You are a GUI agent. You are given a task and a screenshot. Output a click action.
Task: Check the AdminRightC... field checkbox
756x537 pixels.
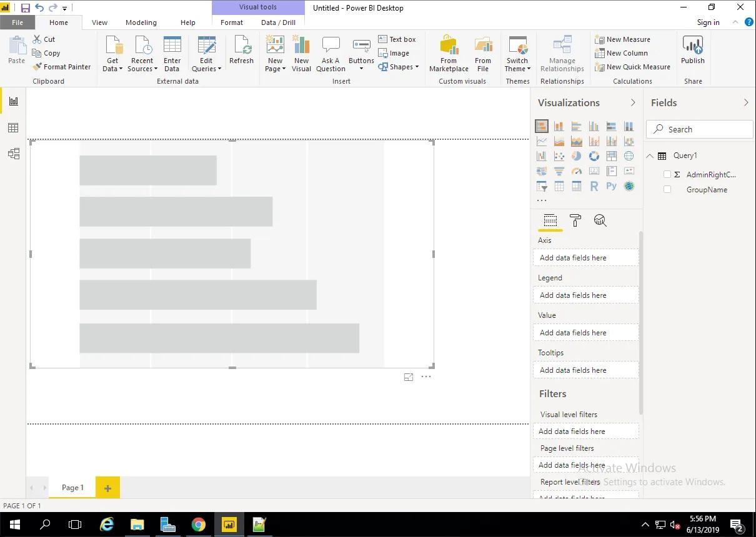click(667, 174)
